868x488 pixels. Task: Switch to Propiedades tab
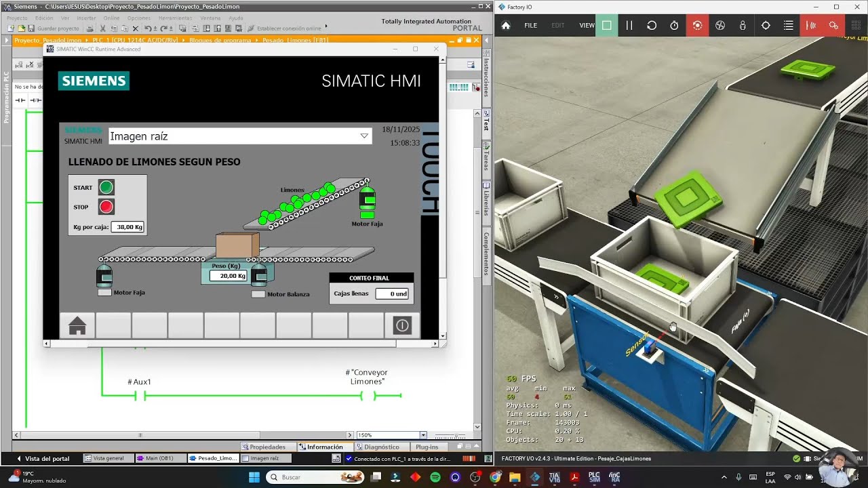click(x=268, y=447)
